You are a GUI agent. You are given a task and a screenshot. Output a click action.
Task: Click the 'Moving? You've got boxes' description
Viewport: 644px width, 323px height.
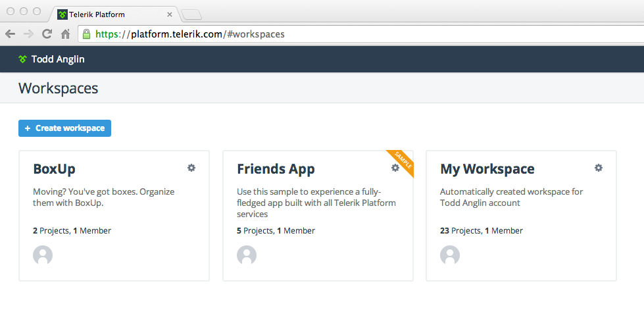103,197
